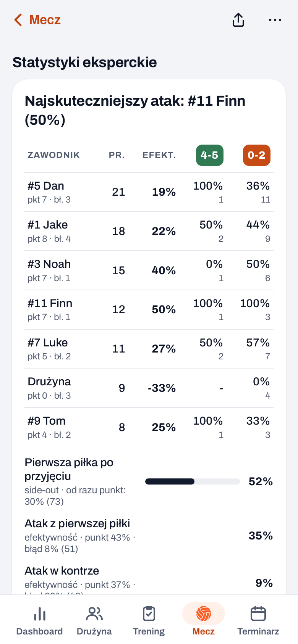Open Trening clipboard icon
The image size is (298, 644).
[149, 614]
